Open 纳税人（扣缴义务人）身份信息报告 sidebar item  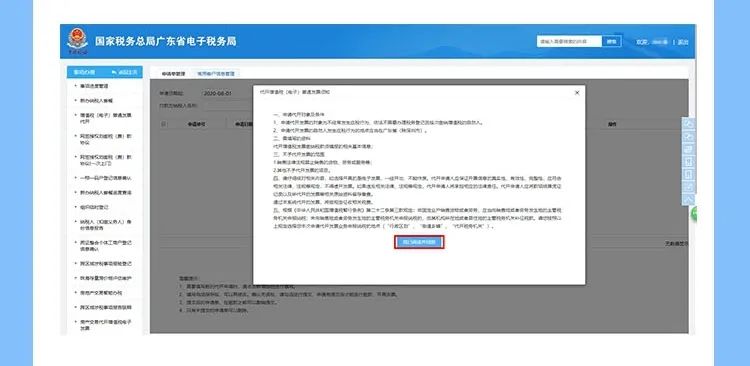click(105, 225)
